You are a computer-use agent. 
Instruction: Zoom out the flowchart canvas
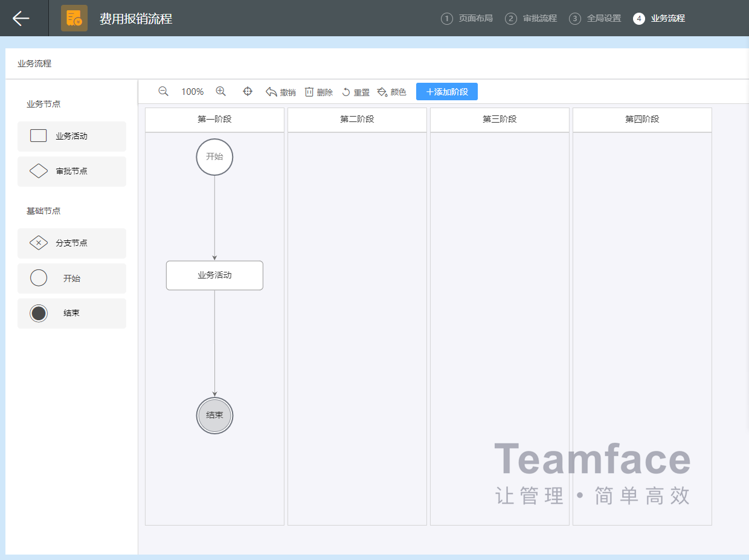[x=163, y=91]
